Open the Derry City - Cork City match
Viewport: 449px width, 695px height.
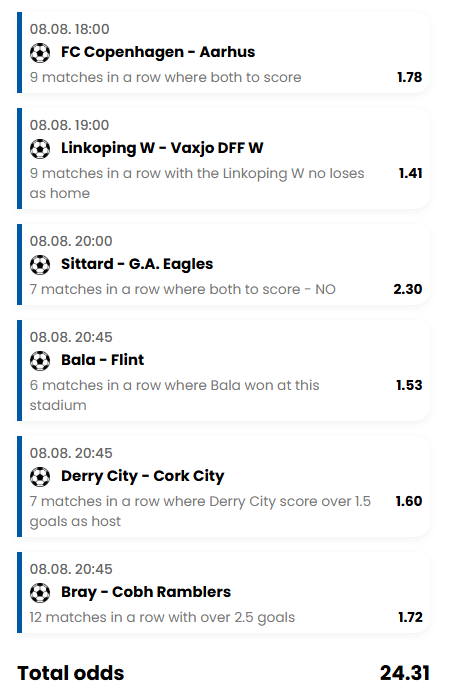tap(143, 476)
